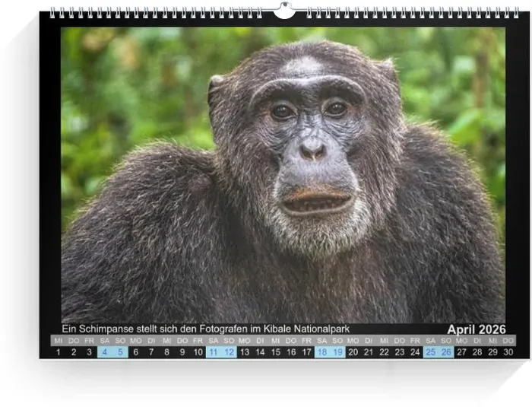The height and width of the screenshot is (407, 532).
Task: Click highlighted Saturday date 4
Action: coord(105,352)
